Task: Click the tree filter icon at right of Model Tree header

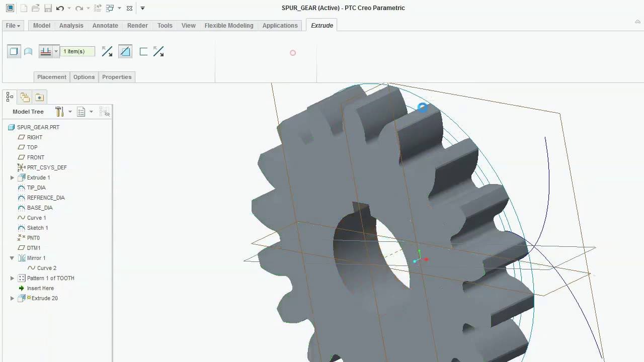Action: pos(105,112)
